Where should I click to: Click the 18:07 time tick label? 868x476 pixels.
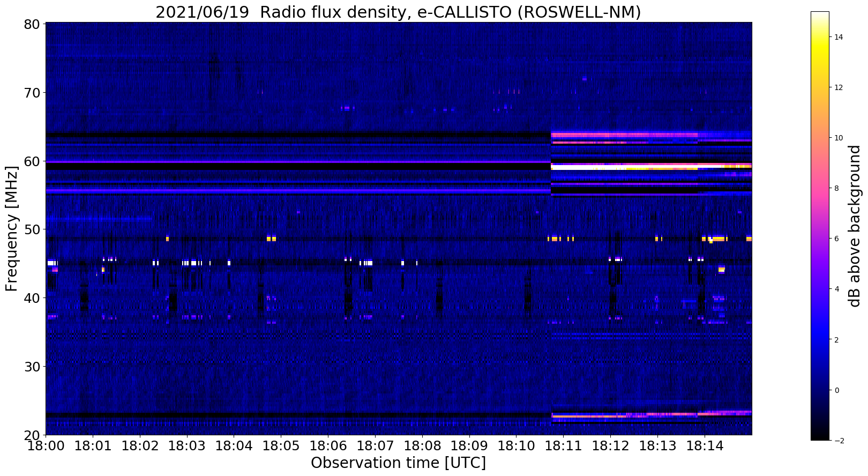(375, 445)
